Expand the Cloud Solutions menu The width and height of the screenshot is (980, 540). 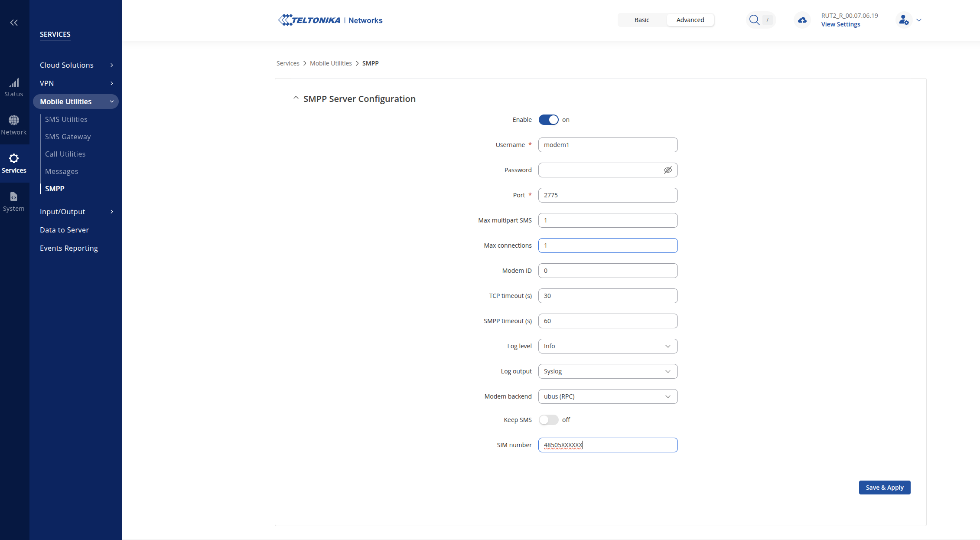click(76, 65)
